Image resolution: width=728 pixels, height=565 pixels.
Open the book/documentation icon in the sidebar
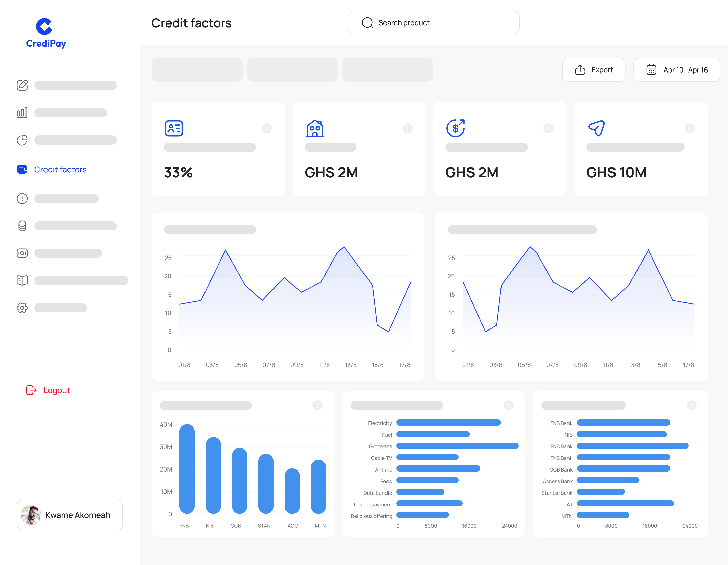tap(22, 280)
